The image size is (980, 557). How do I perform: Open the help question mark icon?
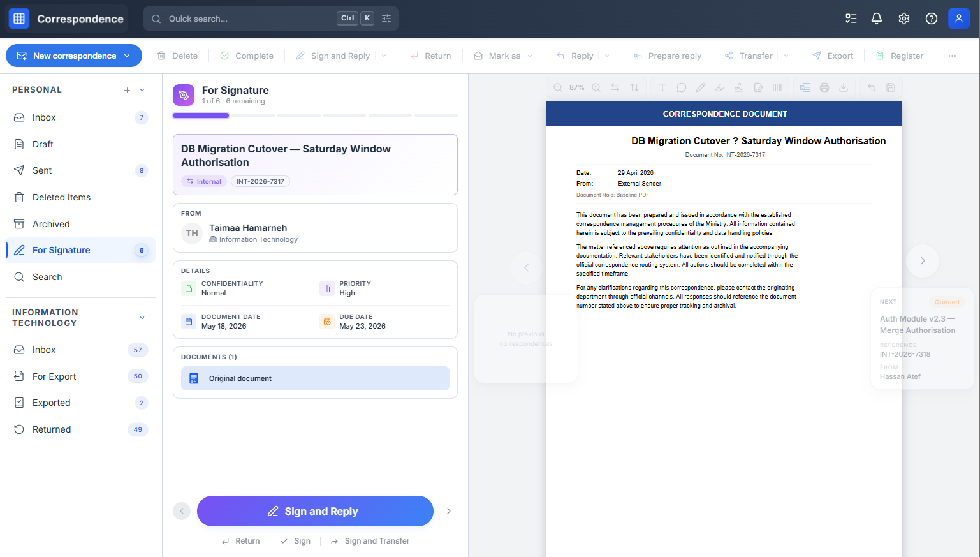click(932, 19)
